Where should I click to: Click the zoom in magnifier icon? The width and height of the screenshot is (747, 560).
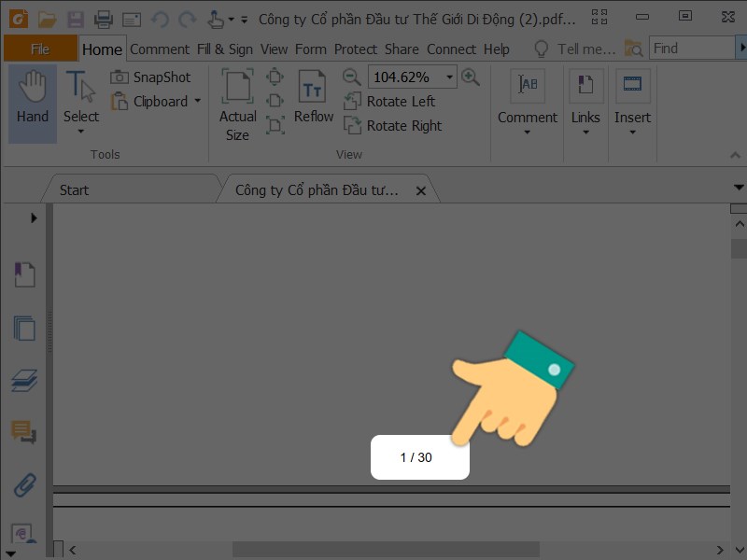pyautogui.click(x=471, y=77)
